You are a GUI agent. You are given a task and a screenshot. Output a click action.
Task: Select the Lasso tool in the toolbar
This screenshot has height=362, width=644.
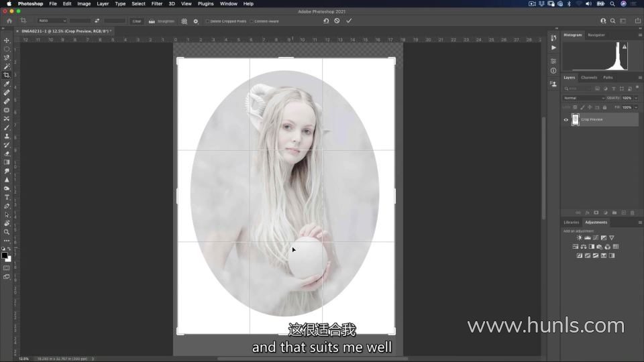point(7,58)
